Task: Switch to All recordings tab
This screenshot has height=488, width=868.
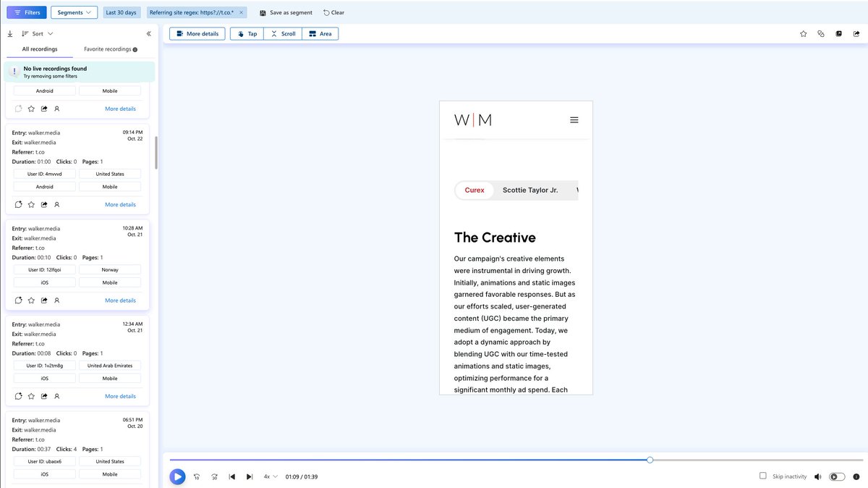Action: click(40, 49)
